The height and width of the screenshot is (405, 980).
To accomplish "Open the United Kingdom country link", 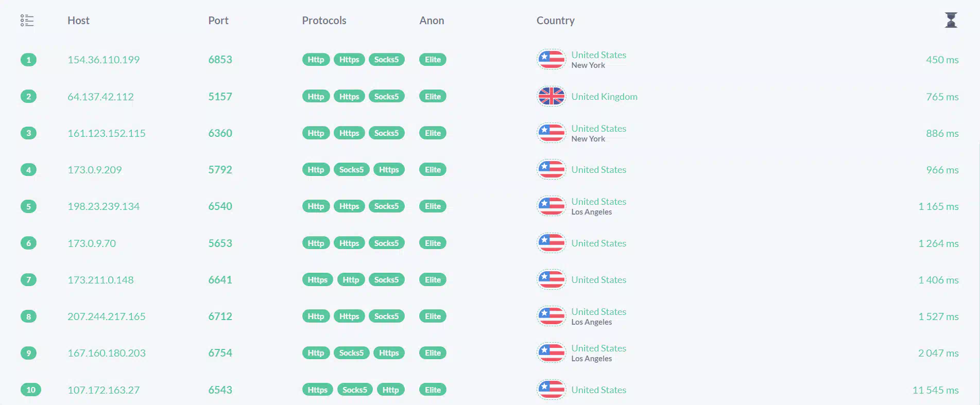I will [x=604, y=97].
